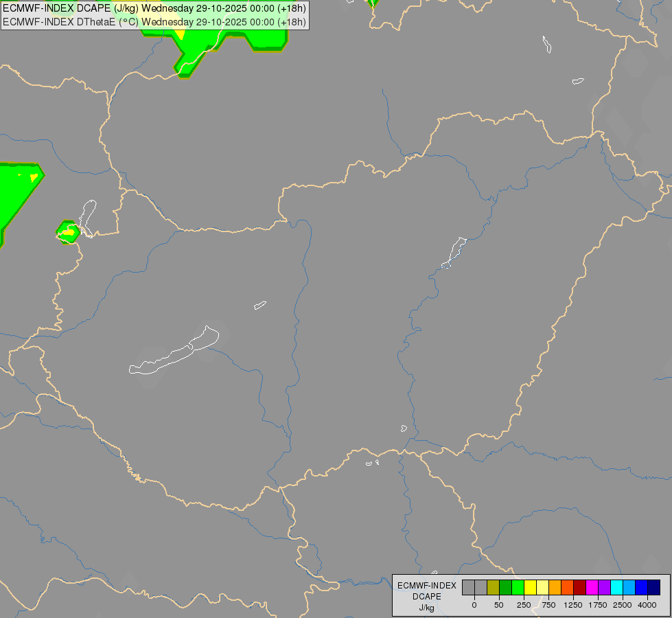Click the legend value 1250

[x=573, y=605]
